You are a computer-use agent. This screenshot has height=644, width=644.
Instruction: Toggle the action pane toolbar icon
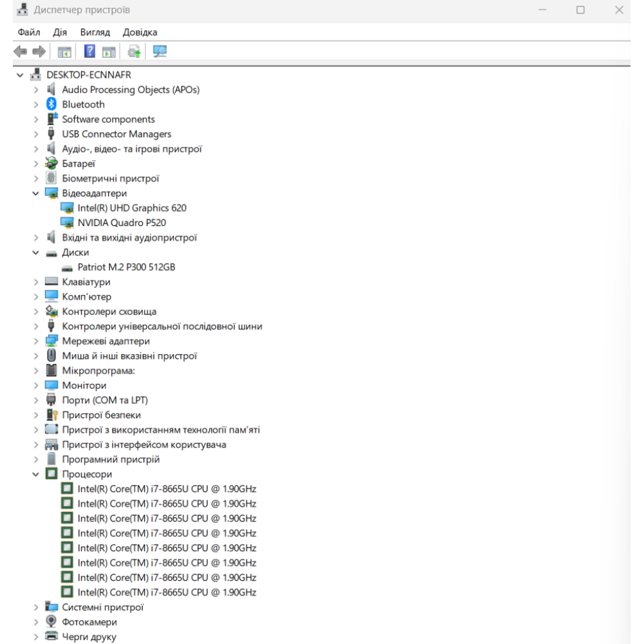pyautogui.click(x=109, y=52)
